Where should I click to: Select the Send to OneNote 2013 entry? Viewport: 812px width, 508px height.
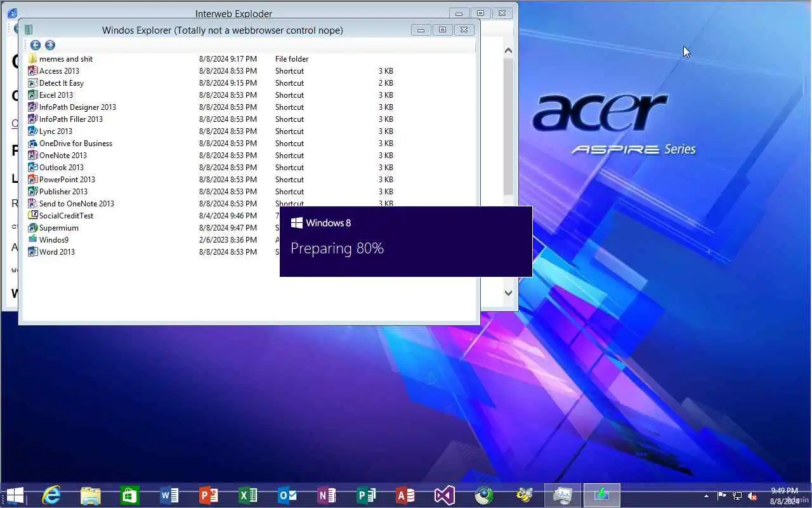[x=77, y=204]
